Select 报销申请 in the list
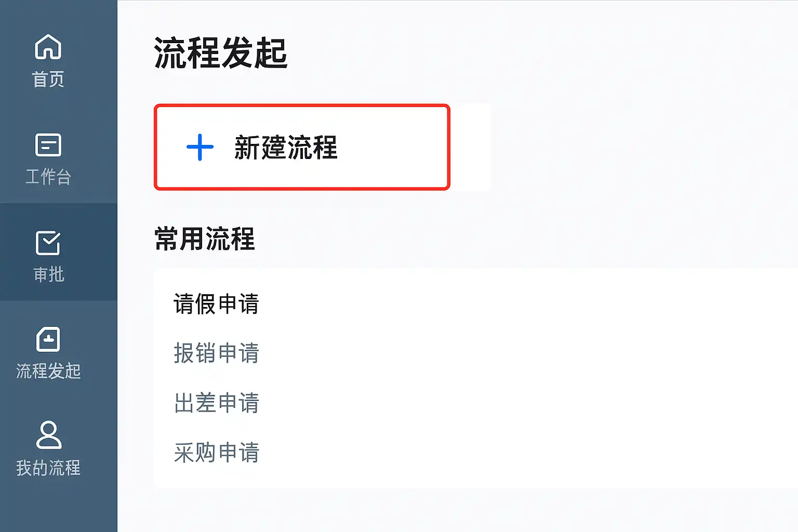 click(216, 353)
